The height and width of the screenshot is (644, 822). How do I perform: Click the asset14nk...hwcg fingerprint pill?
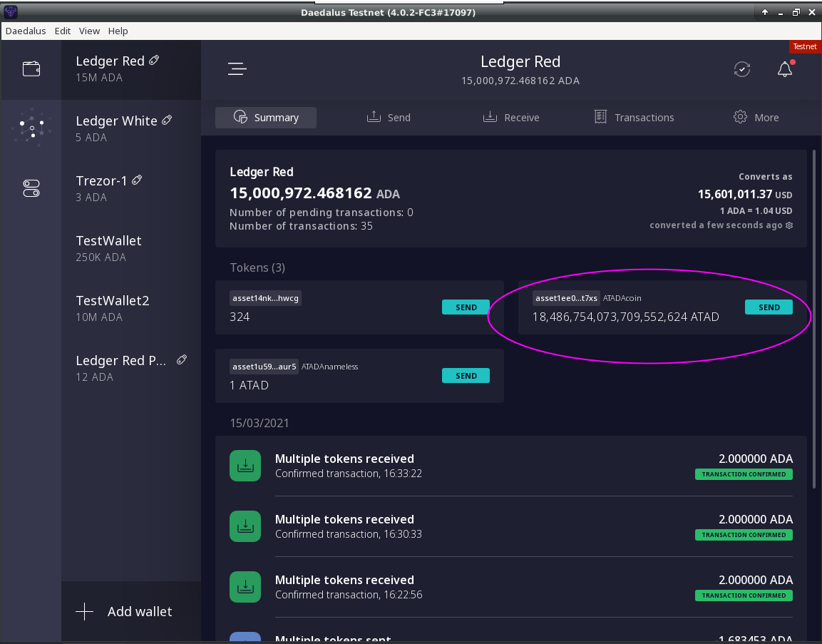265,298
